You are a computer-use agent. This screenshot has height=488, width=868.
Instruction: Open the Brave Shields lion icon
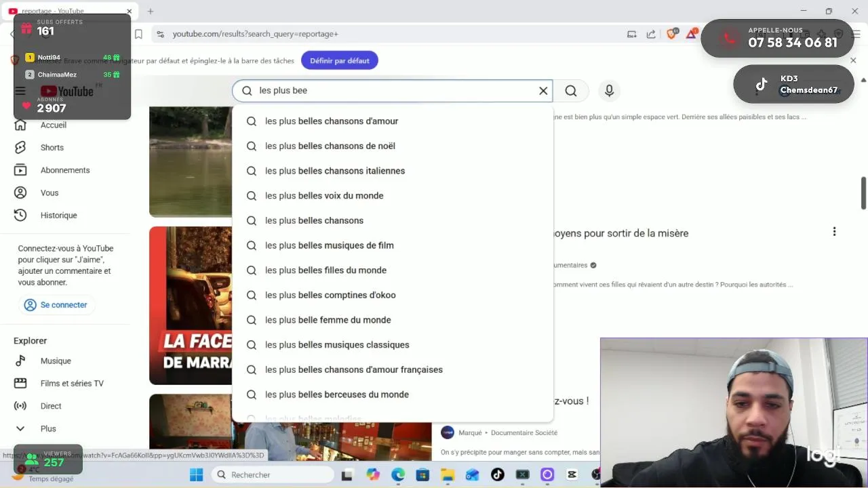point(672,34)
